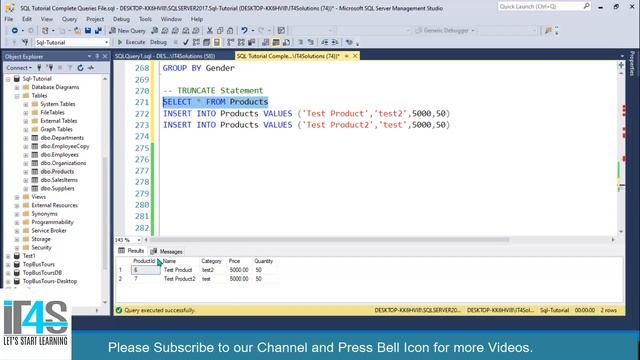
Task: Collapse the Tables folder
Action: (17, 96)
